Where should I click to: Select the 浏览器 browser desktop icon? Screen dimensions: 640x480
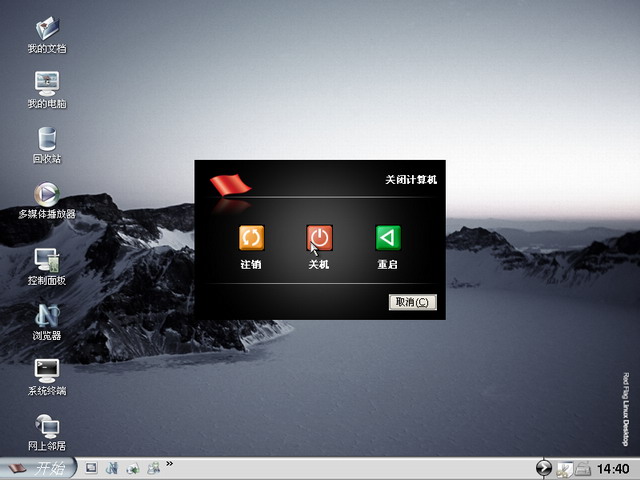47,322
